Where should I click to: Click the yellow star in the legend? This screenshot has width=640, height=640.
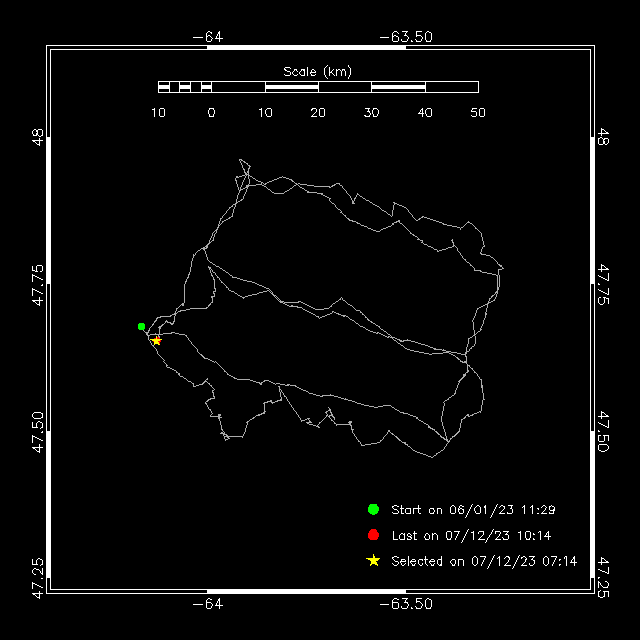coord(373,560)
